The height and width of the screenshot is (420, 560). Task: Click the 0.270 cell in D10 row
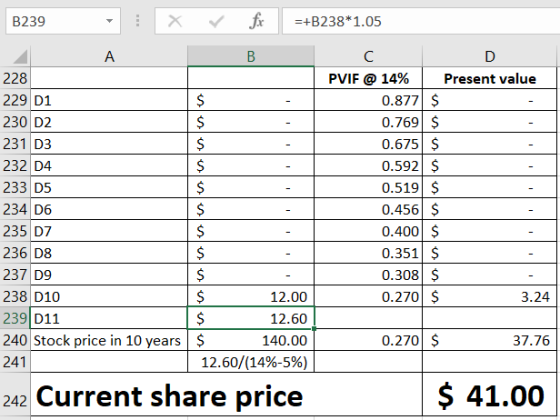coord(368,296)
